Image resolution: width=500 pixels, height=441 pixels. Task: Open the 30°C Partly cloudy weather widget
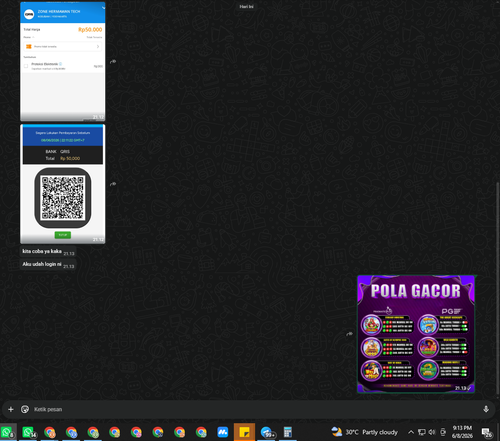click(364, 432)
